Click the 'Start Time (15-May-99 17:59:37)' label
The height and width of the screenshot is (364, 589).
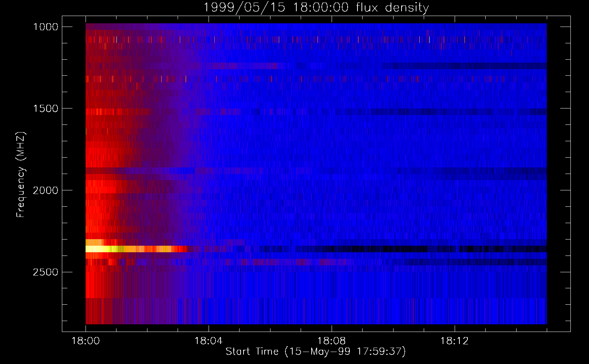point(316,352)
